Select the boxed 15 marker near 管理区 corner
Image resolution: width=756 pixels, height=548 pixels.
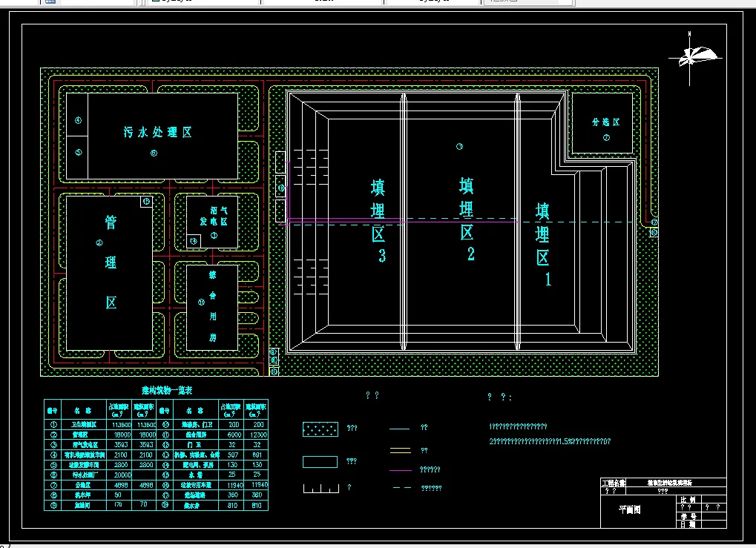click(147, 202)
